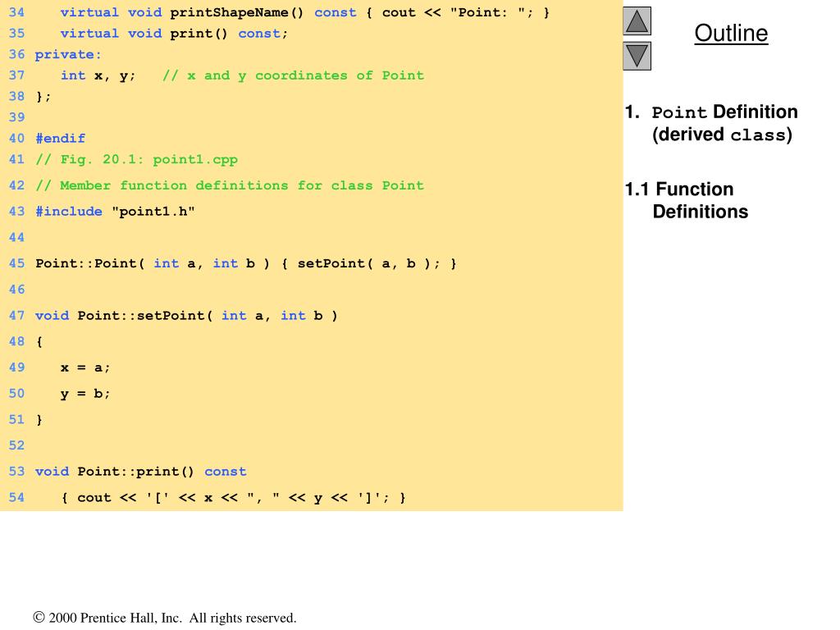Click the 'int x, y;' declaration on line 37
This screenshot has height=630, width=840.
[98, 75]
